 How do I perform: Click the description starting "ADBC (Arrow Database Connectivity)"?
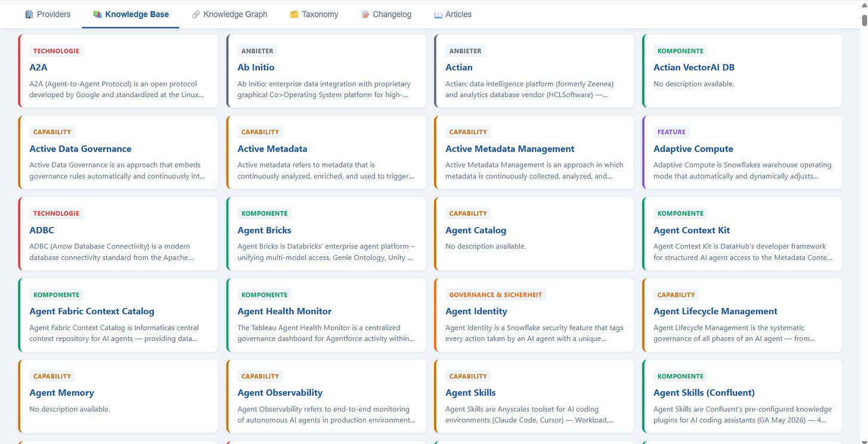(x=112, y=252)
